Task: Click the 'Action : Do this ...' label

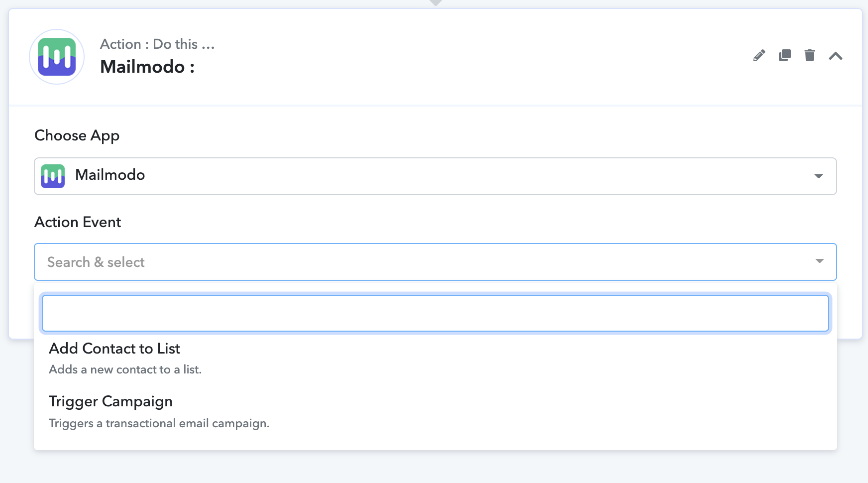Action: 157,44
